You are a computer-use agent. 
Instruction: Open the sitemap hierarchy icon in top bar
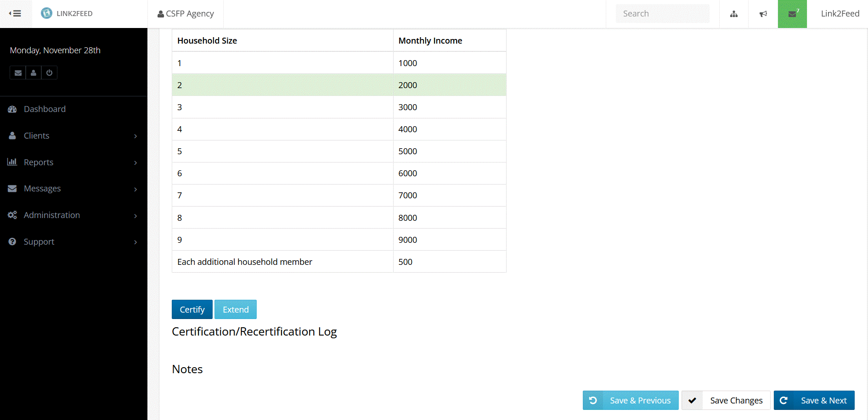(x=733, y=14)
